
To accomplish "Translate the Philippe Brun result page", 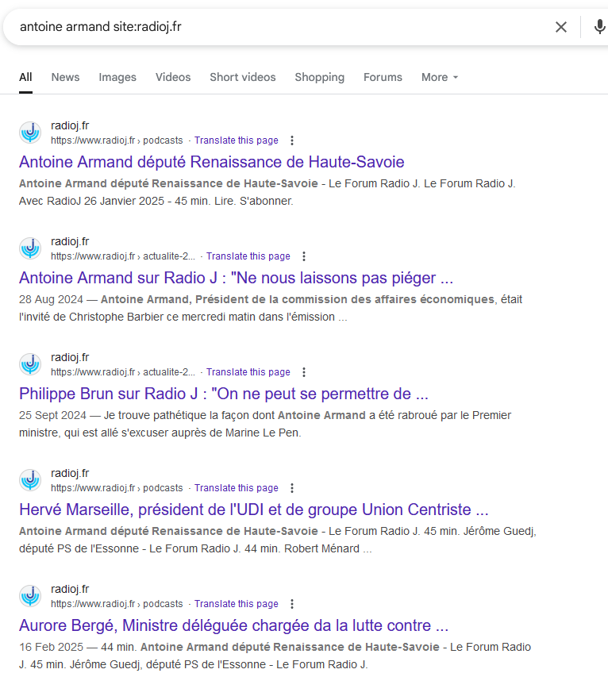I will 248,372.
